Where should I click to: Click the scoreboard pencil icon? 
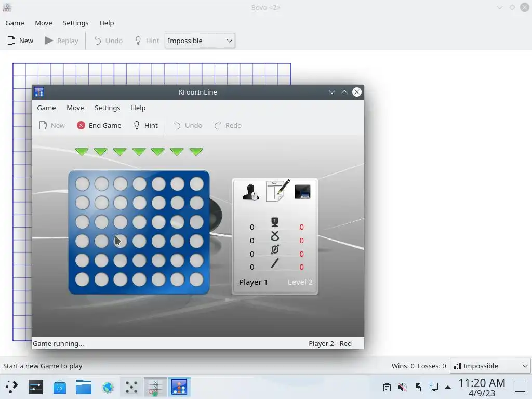(x=278, y=190)
